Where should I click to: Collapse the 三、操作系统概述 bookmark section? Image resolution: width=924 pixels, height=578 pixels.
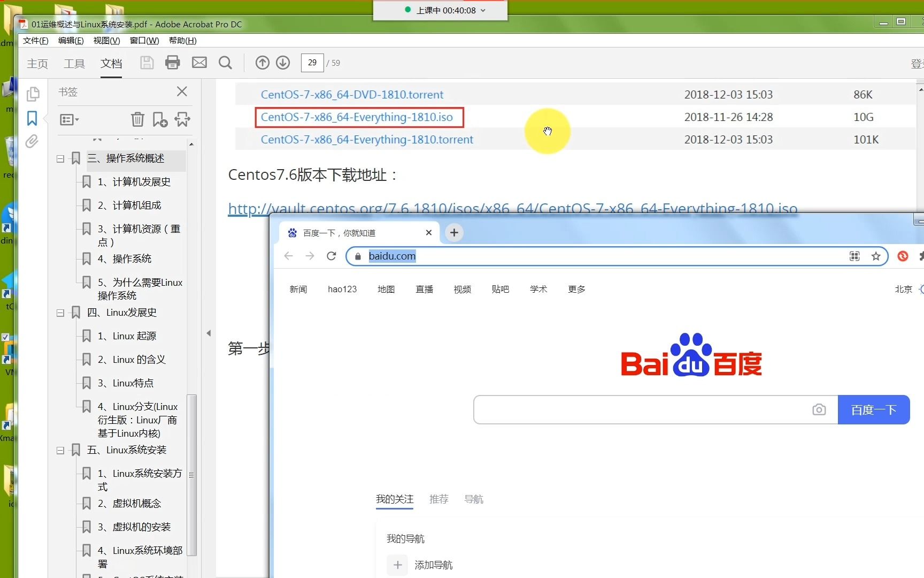pyautogui.click(x=60, y=158)
